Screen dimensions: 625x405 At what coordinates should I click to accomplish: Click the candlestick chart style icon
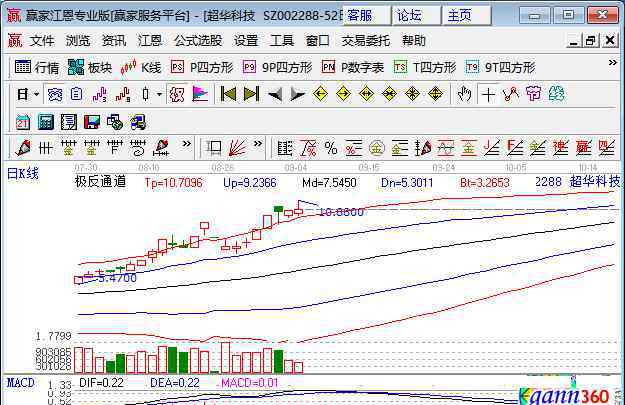tap(145, 94)
